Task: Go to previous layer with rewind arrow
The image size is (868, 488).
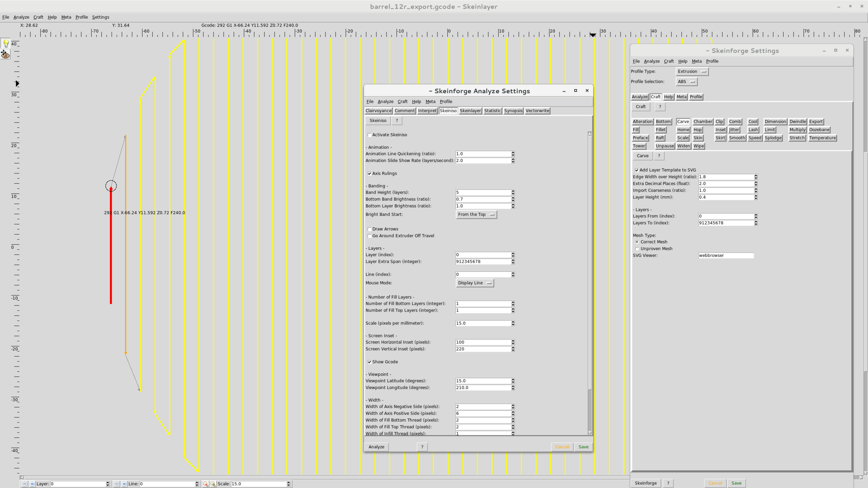Action: point(25,484)
